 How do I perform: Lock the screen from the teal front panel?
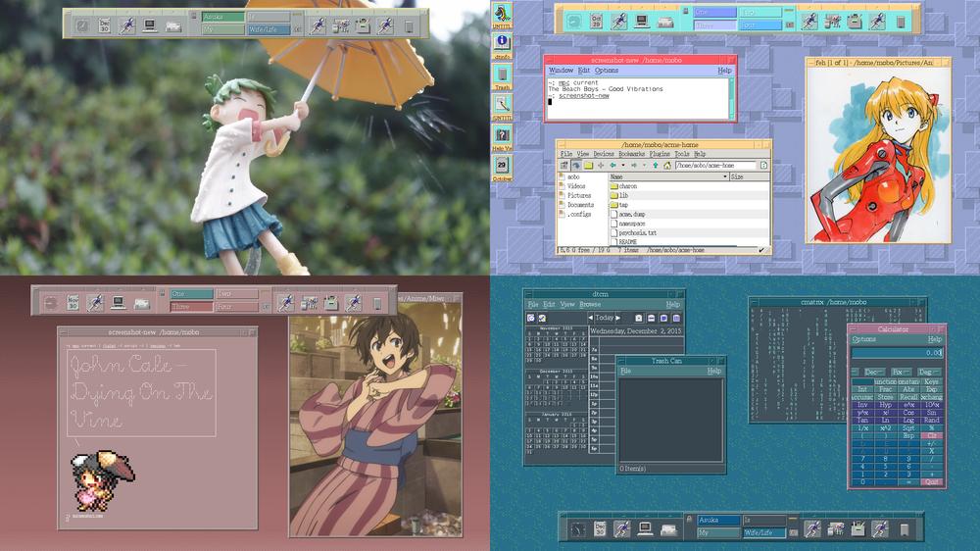(x=689, y=519)
